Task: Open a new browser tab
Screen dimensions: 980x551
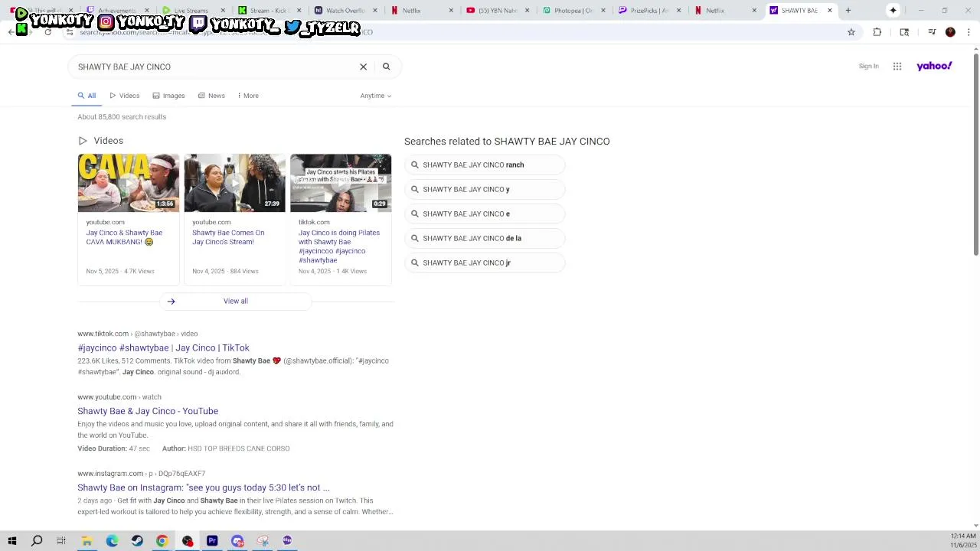Action: pos(848,11)
